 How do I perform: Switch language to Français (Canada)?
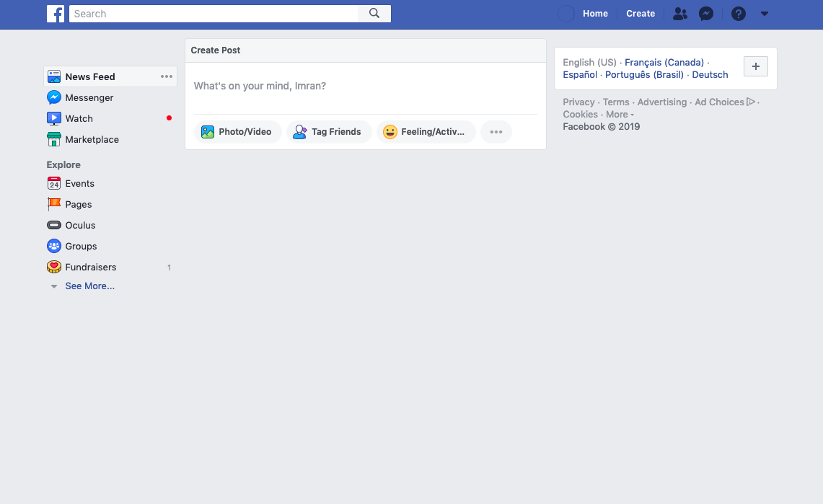tap(664, 63)
